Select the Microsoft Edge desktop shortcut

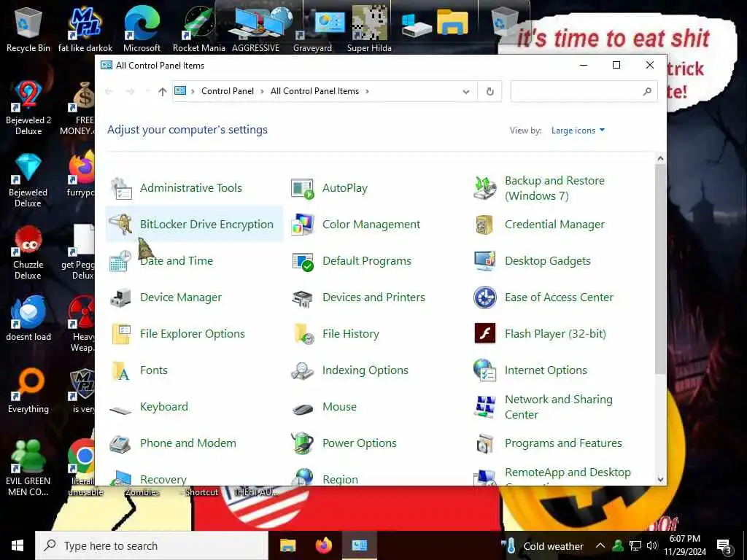tap(142, 31)
